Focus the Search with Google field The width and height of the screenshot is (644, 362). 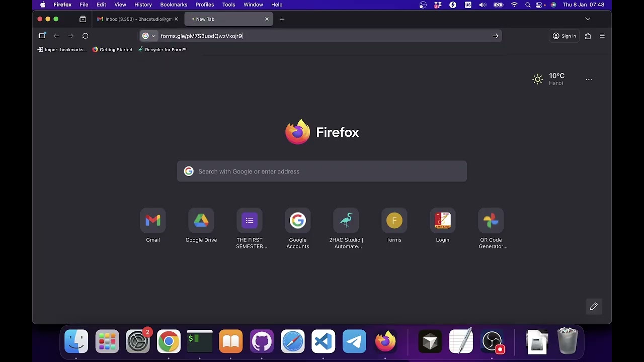322,171
